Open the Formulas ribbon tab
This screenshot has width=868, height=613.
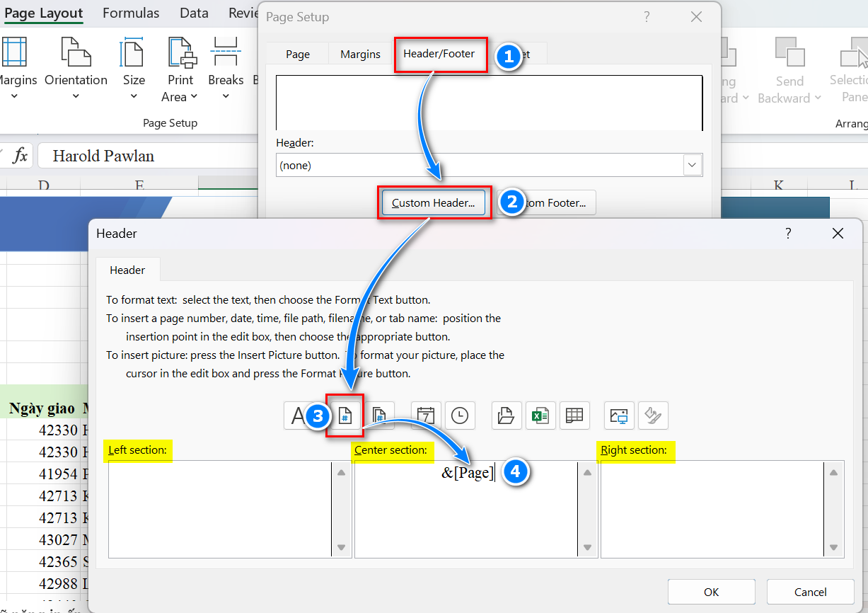tap(131, 13)
